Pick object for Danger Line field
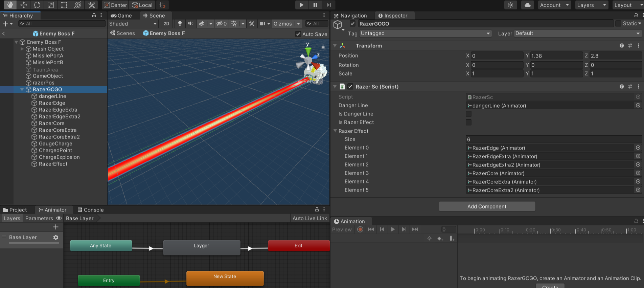 click(x=638, y=105)
